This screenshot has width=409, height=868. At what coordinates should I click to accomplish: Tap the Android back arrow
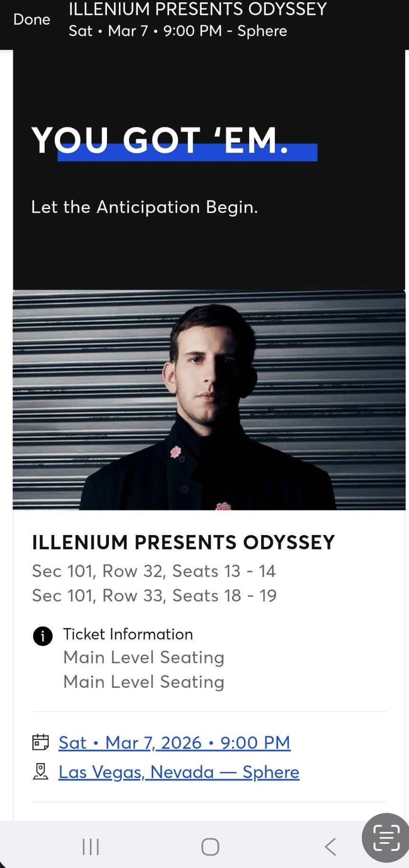(x=331, y=846)
